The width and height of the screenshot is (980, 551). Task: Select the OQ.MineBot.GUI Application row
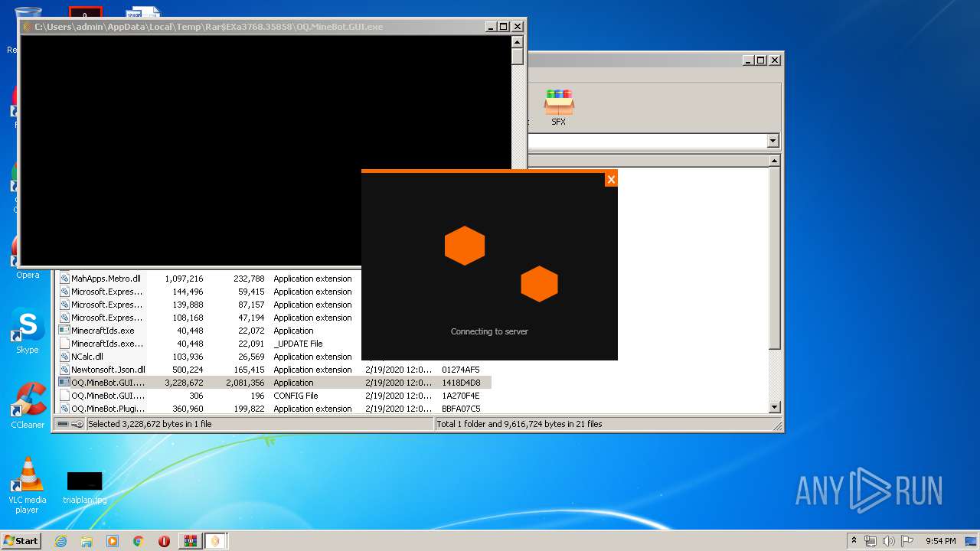pyautogui.click(x=274, y=383)
